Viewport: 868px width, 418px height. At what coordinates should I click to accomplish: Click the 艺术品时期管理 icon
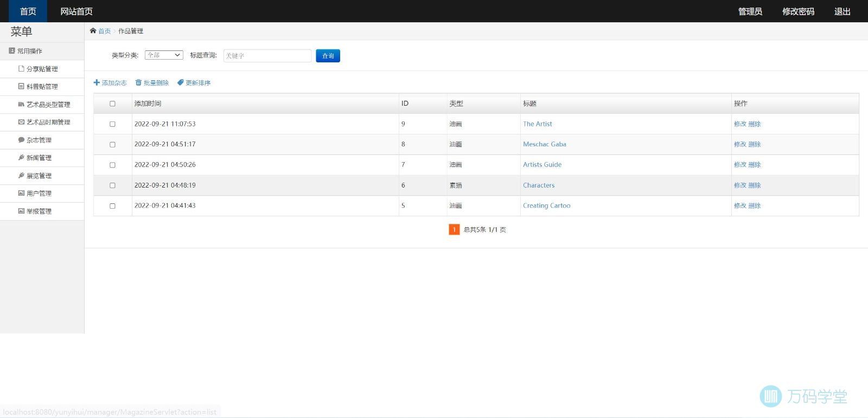coord(21,122)
